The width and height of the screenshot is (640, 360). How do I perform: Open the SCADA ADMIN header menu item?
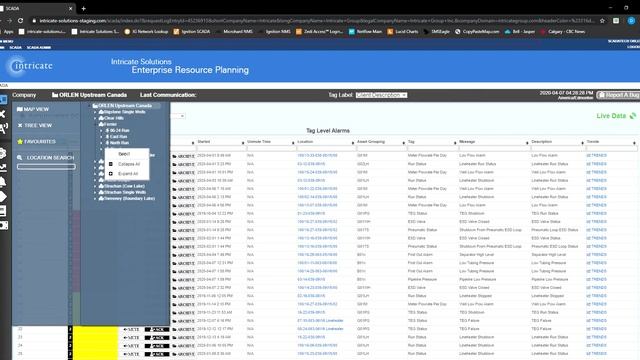pyautogui.click(x=39, y=47)
